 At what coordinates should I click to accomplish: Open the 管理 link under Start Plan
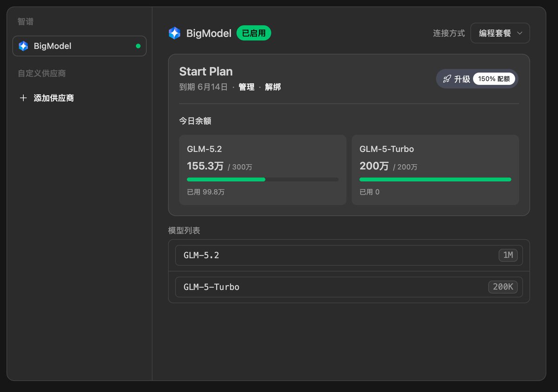click(x=246, y=87)
